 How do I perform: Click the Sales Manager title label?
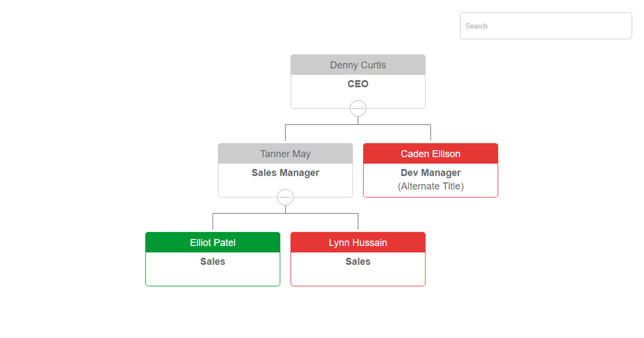pos(285,173)
